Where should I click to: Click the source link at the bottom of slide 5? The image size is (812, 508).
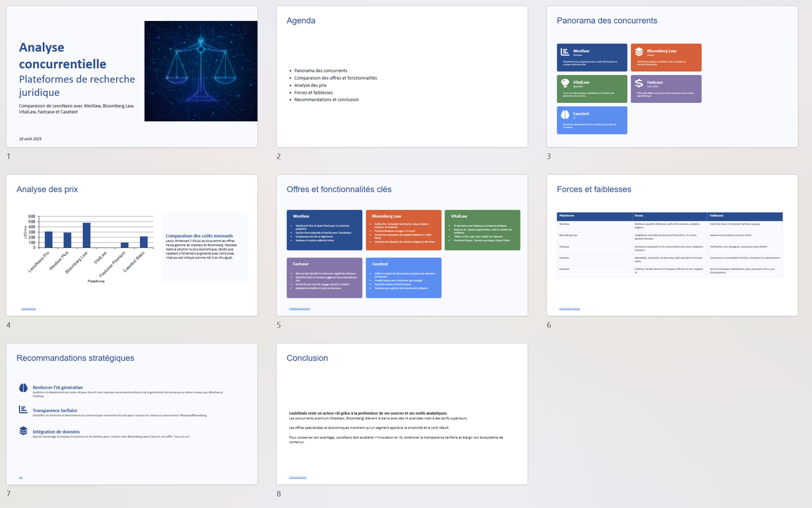(x=299, y=309)
